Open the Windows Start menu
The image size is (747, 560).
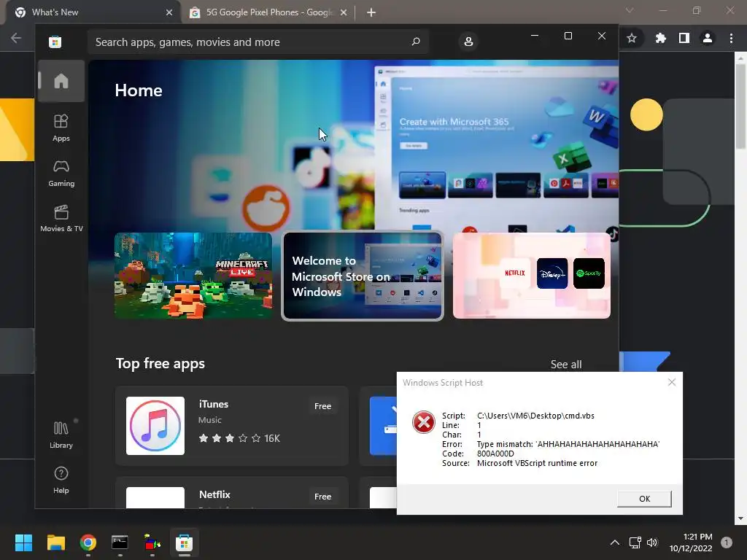click(x=23, y=542)
